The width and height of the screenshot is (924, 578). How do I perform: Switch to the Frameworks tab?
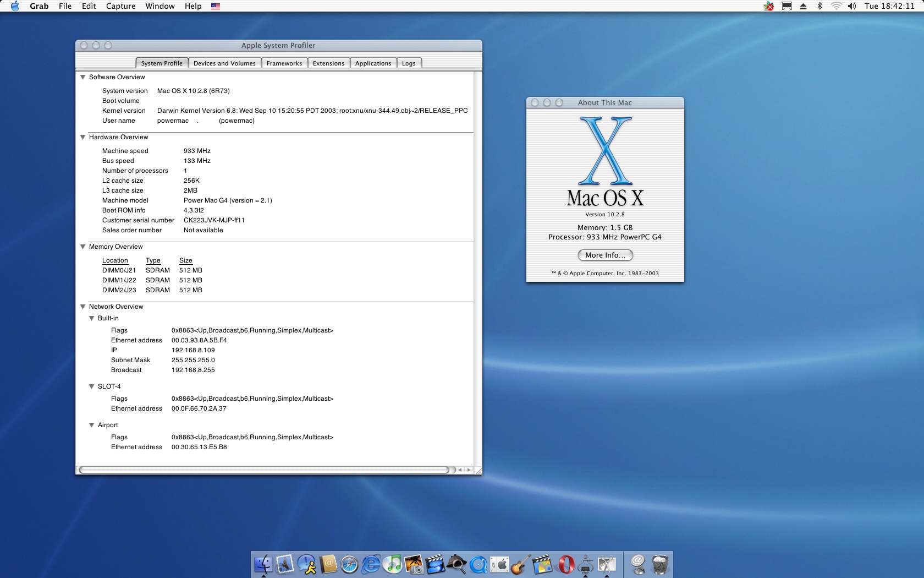click(x=284, y=63)
